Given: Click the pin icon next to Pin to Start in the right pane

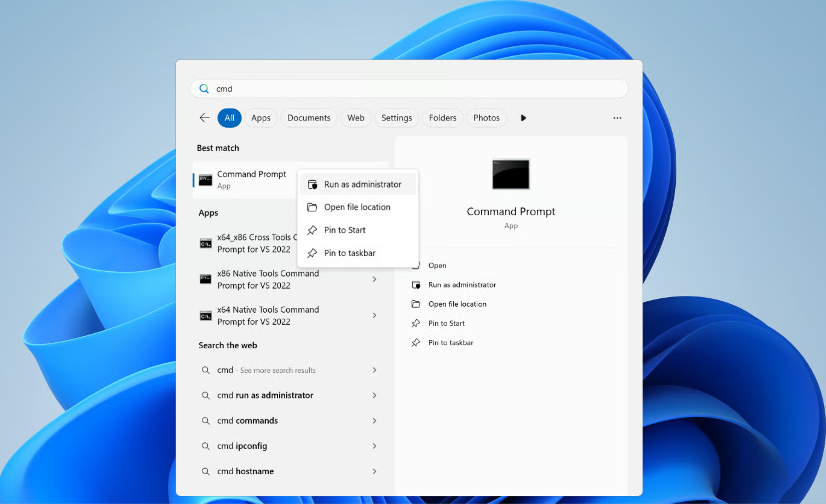Looking at the screenshot, I should pyautogui.click(x=416, y=323).
